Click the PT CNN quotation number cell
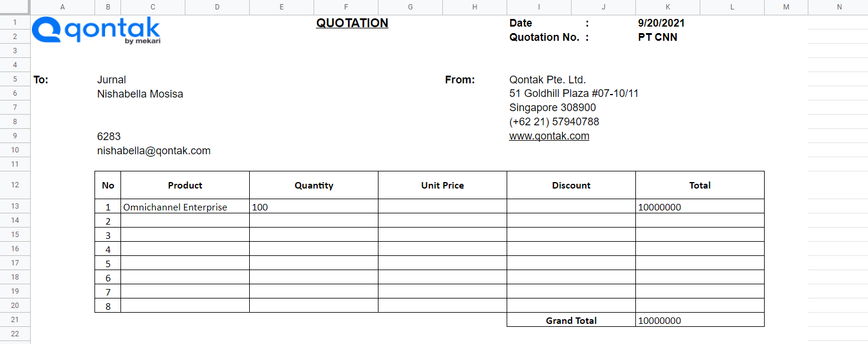868x344 pixels. pyautogui.click(x=658, y=37)
